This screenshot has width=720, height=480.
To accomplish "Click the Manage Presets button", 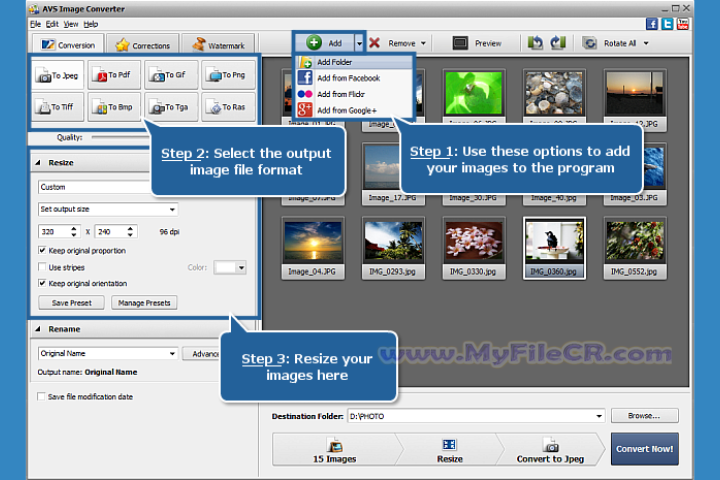I will (x=144, y=303).
